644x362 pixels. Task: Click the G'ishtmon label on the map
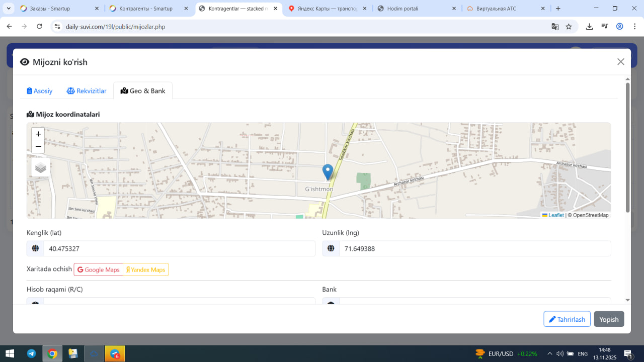pos(319,189)
